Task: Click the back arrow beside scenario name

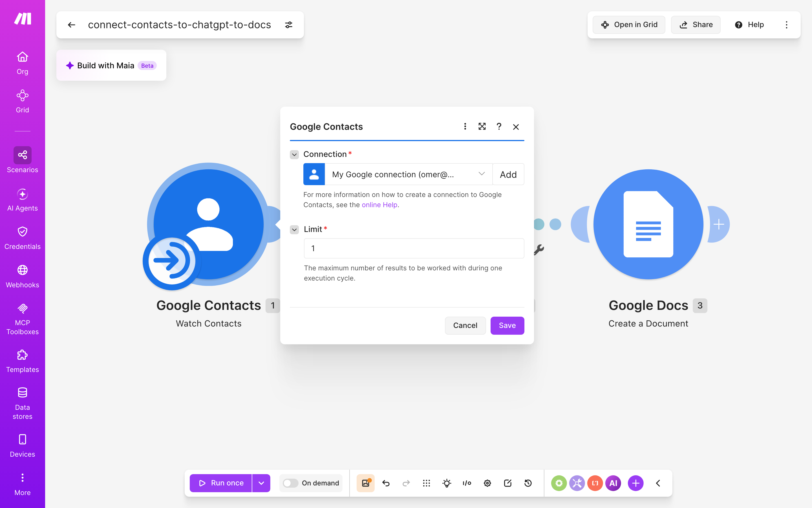Action: (71, 25)
